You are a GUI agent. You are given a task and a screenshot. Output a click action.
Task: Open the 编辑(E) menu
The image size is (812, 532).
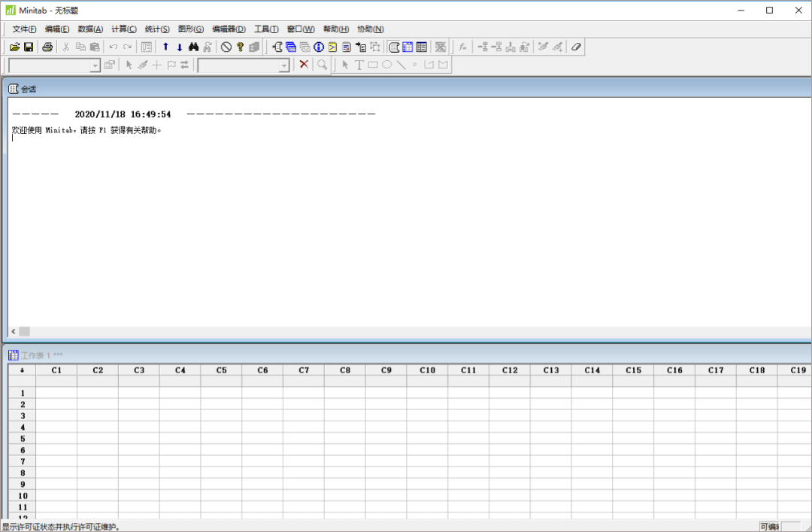pos(57,29)
